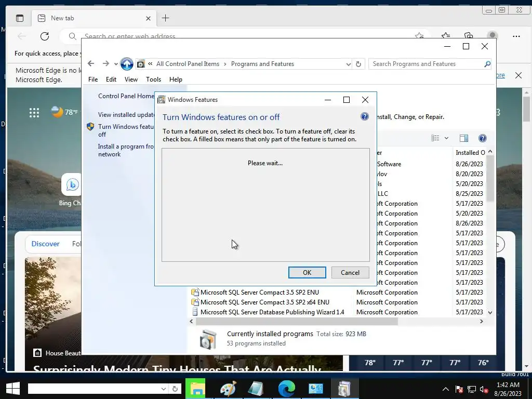Viewport: 532px width, 399px height.
Task: Open the Windows Start button
Action: [x=13, y=389]
